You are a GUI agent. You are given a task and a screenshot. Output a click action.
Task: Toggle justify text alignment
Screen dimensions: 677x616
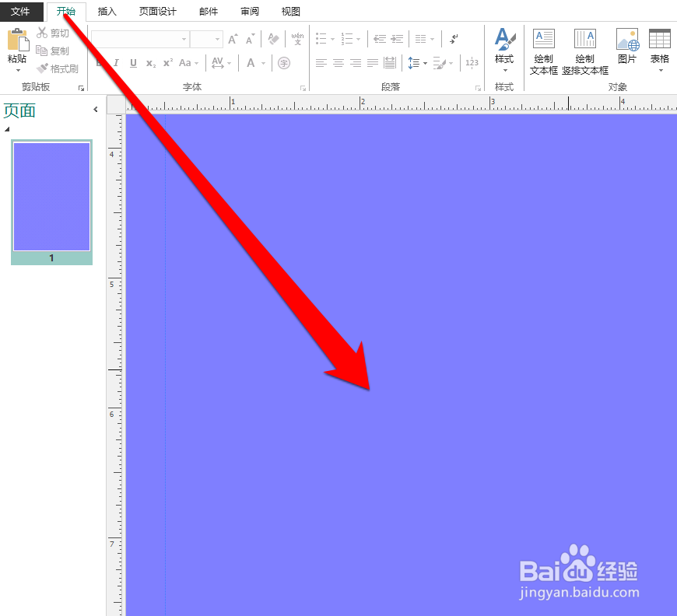click(373, 64)
